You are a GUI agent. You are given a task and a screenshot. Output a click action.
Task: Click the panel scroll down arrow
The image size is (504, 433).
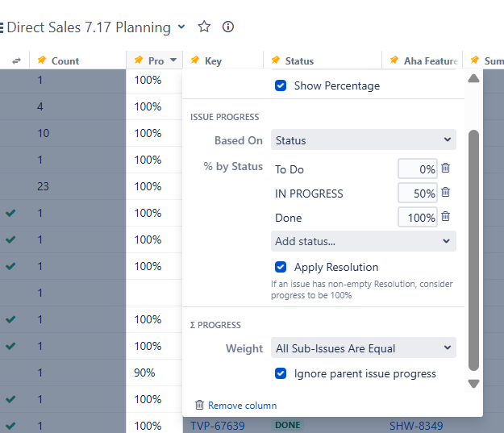pos(473,384)
